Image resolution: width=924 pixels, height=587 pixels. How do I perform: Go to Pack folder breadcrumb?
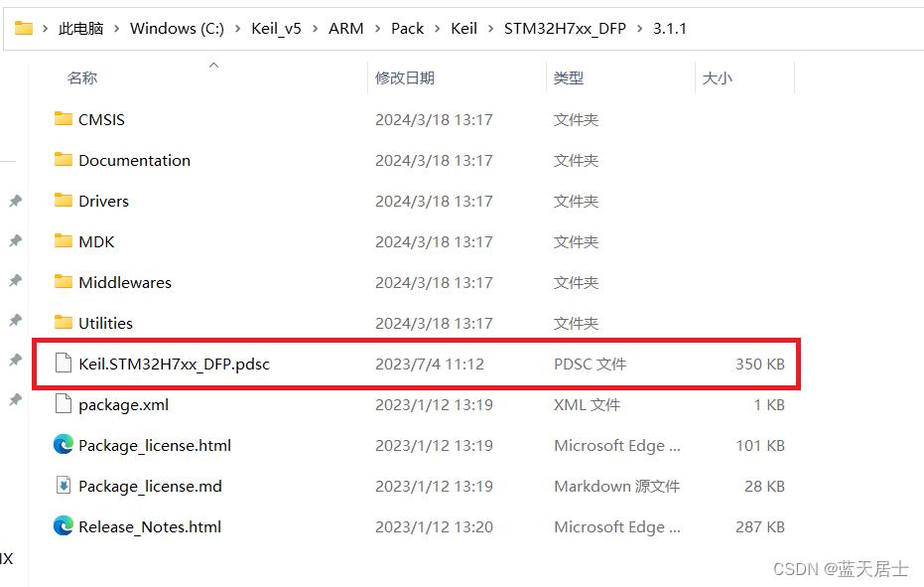[x=407, y=29]
